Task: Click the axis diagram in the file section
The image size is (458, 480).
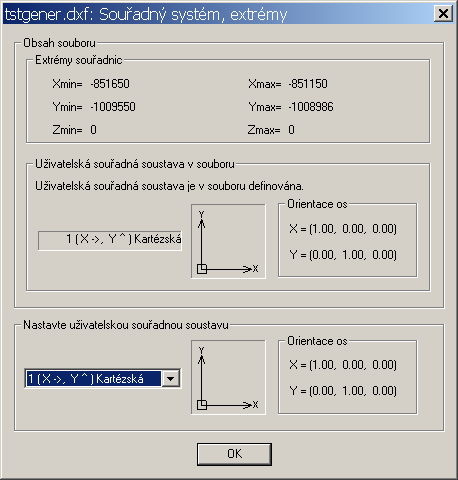Action: pos(228,241)
